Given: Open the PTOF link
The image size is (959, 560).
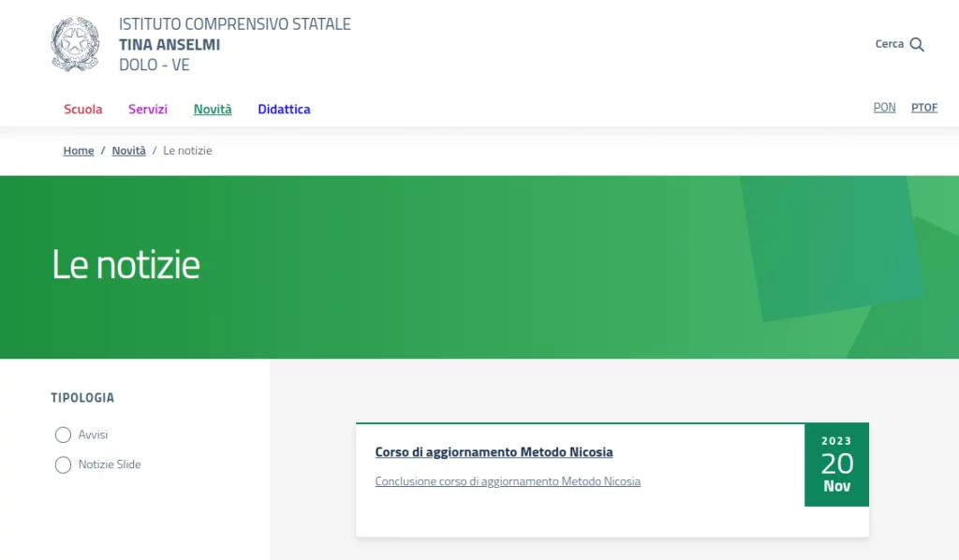Looking at the screenshot, I should click(924, 108).
